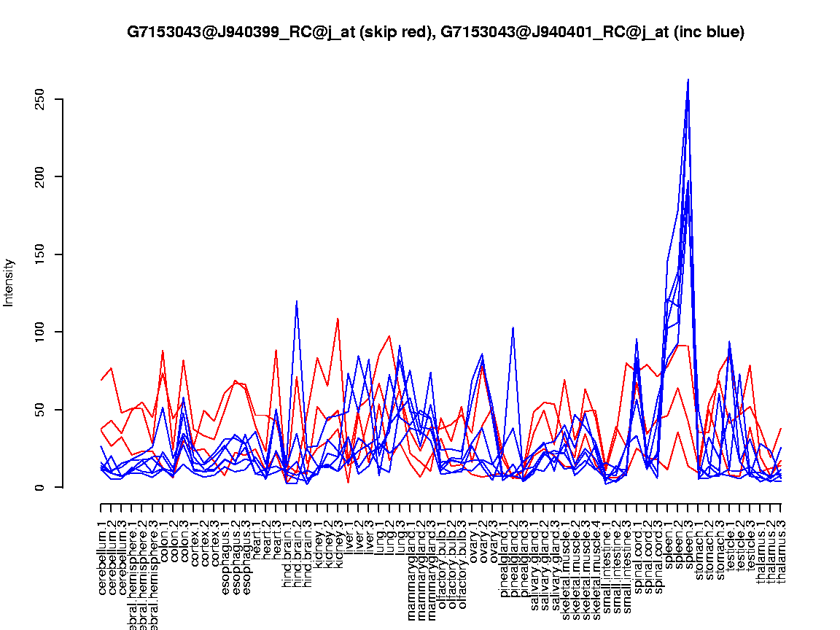Click the blue spike above hind.brain.2
The height and width of the screenshot is (630, 840).
(x=296, y=301)
